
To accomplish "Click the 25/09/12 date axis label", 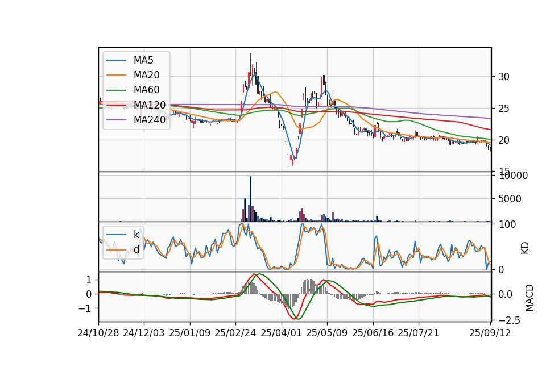I will point(490,333).
